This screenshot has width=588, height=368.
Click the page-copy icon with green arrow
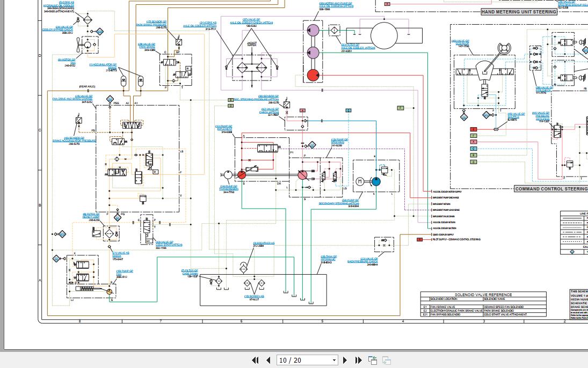point(372,359)
